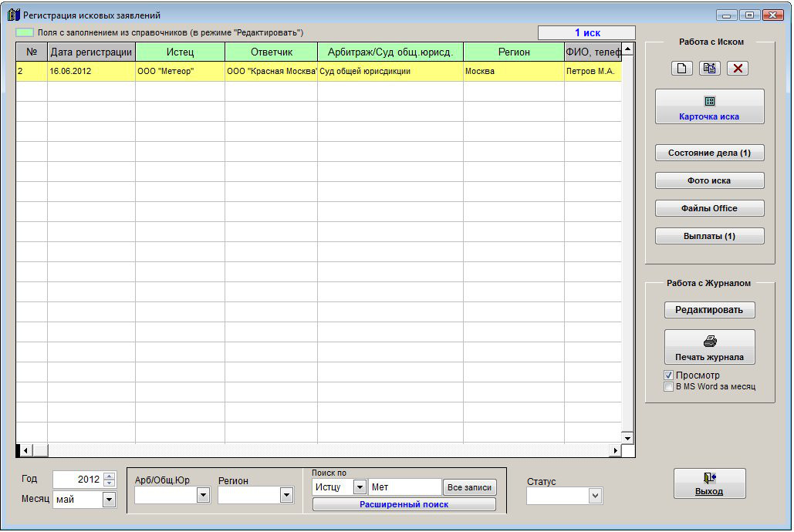The image size is (794, 532).
Task: Click the application icon in the title bar
Action: point(14,15)
